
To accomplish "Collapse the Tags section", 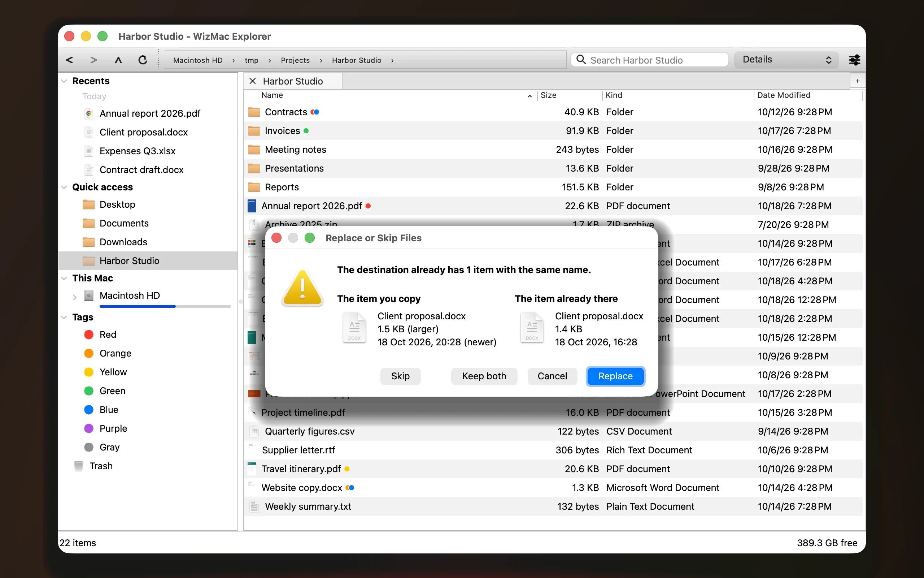I will [64, 317].
